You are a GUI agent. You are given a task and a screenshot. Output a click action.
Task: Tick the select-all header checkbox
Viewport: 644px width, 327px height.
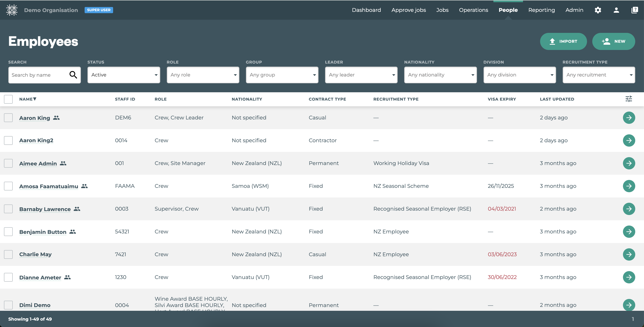pyautogui.click(x=8, y=99)
